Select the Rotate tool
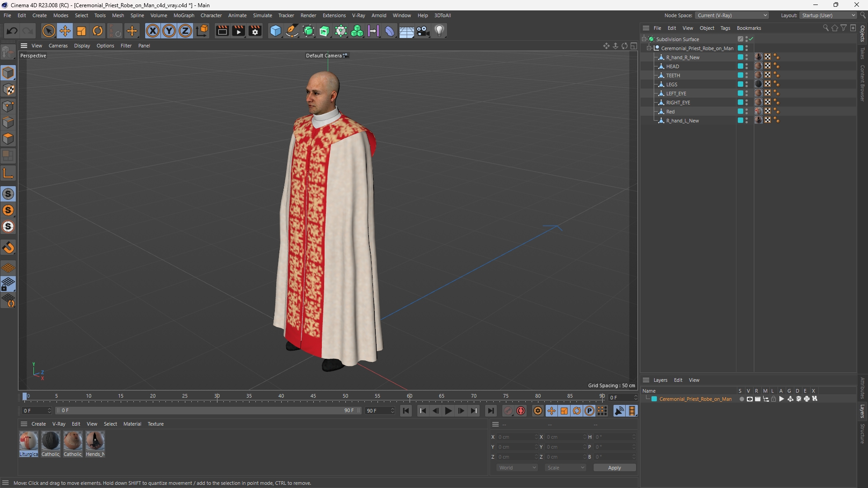The width and height of the screenshot is (868, 488). 98,31
